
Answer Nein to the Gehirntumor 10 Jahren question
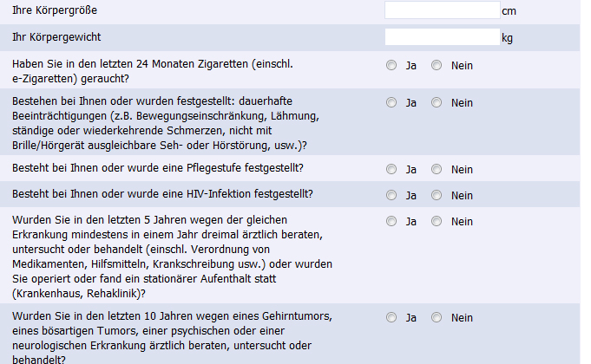coord(437,316)
